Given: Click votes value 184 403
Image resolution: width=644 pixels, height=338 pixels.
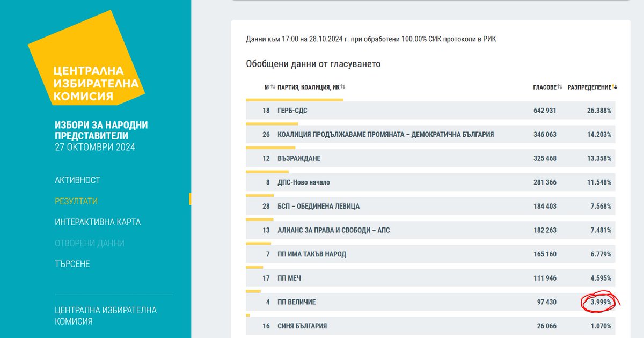Looking at the screenshot, I should (544, 207).
